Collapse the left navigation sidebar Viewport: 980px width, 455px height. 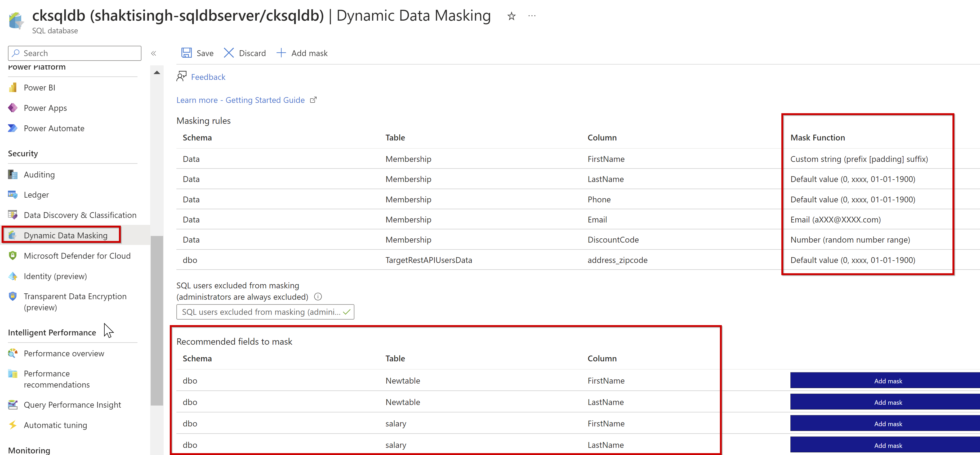154,53
